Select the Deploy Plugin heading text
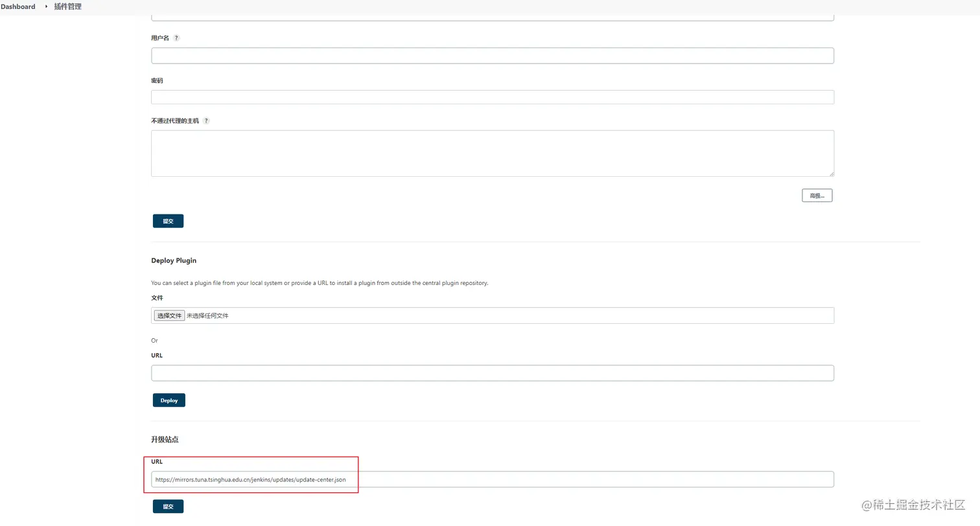This screenshot has height=526, width=980. coord(174,260)
